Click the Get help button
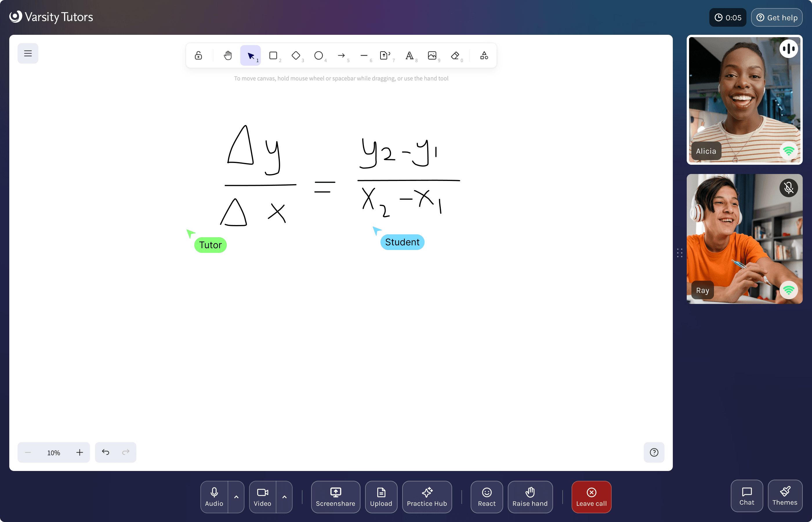Viewport: 812px width, 522px height. [x=777, y=17]
